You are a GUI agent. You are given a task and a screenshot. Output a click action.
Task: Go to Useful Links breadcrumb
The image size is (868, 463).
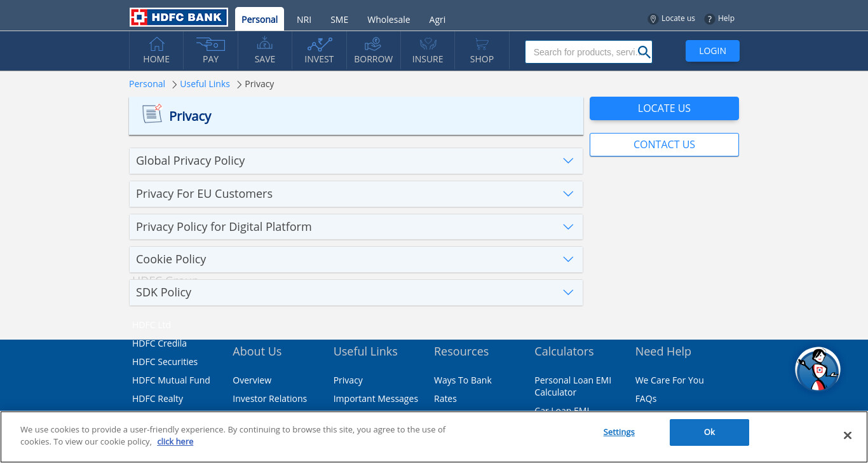[205, 84]
